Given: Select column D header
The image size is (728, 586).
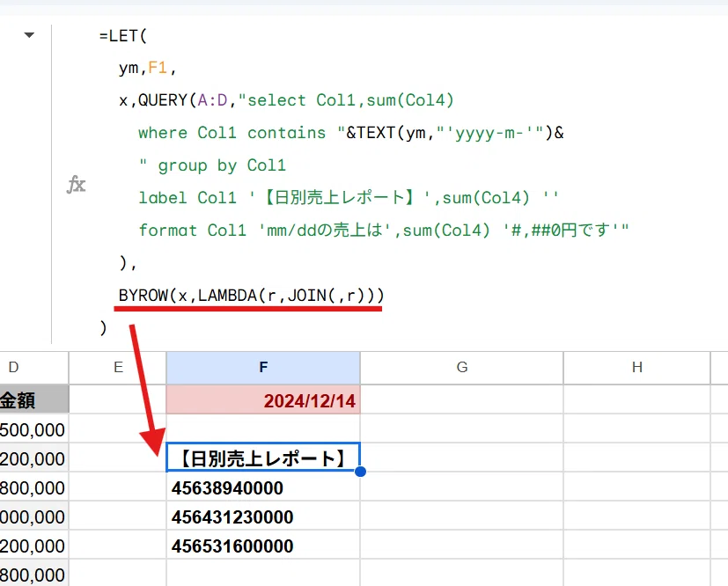Looking at the screenshot, I should pyautogui.click(x=34, y=368).
